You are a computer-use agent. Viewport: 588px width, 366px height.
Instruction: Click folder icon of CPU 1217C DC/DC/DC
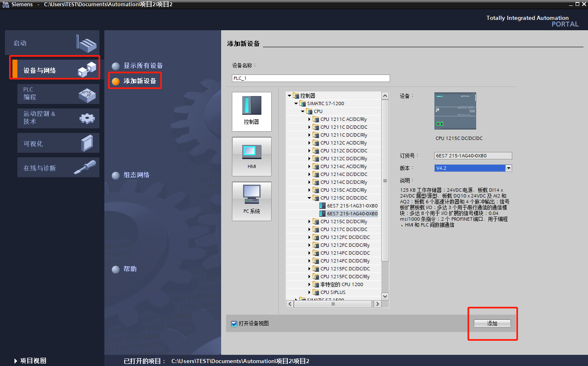(316, 229)
